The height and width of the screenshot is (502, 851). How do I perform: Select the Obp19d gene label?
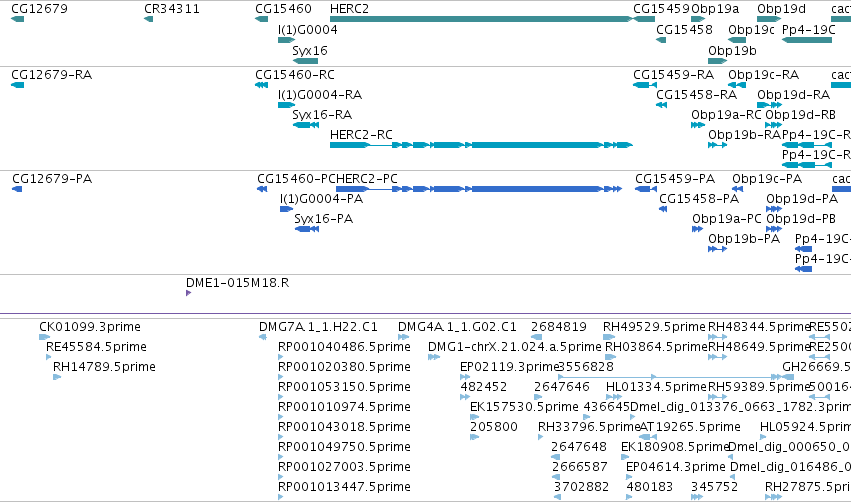tap(782, 9)
